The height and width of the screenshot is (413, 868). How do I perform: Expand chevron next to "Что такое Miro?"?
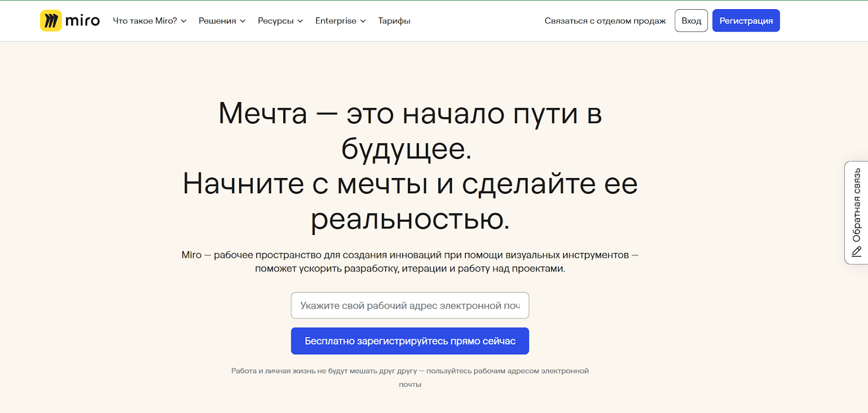pos(184,21)
